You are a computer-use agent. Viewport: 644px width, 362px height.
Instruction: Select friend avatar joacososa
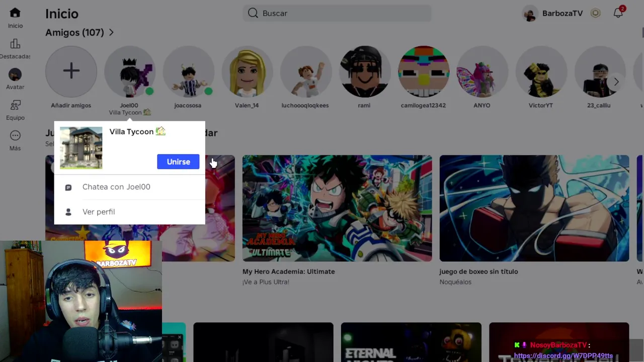(188, 71)
